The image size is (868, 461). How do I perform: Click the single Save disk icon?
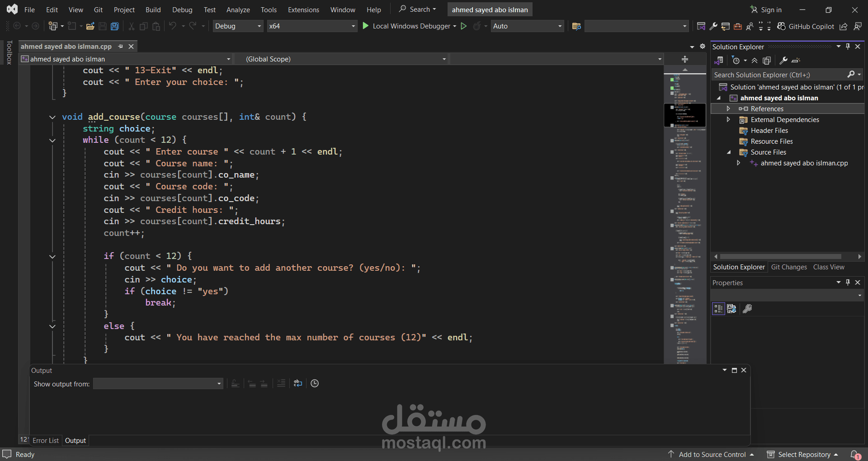pos(103,26)
